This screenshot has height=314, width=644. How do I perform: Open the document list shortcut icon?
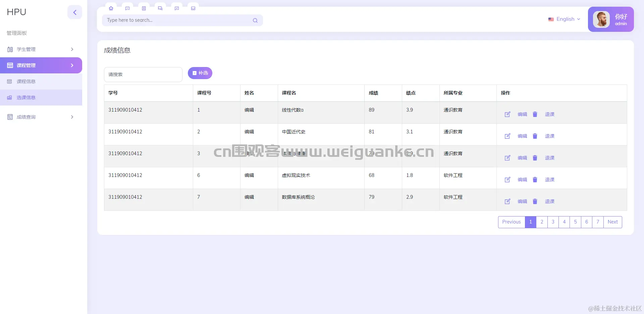(144, 8)
